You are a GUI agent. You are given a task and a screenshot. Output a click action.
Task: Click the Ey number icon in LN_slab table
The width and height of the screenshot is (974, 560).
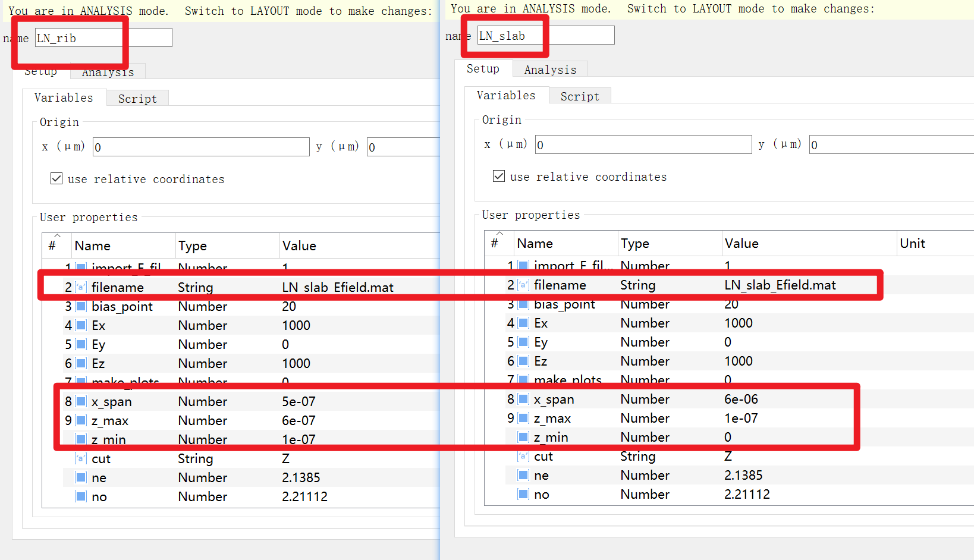pyautogui.click(x=523, y=342)
